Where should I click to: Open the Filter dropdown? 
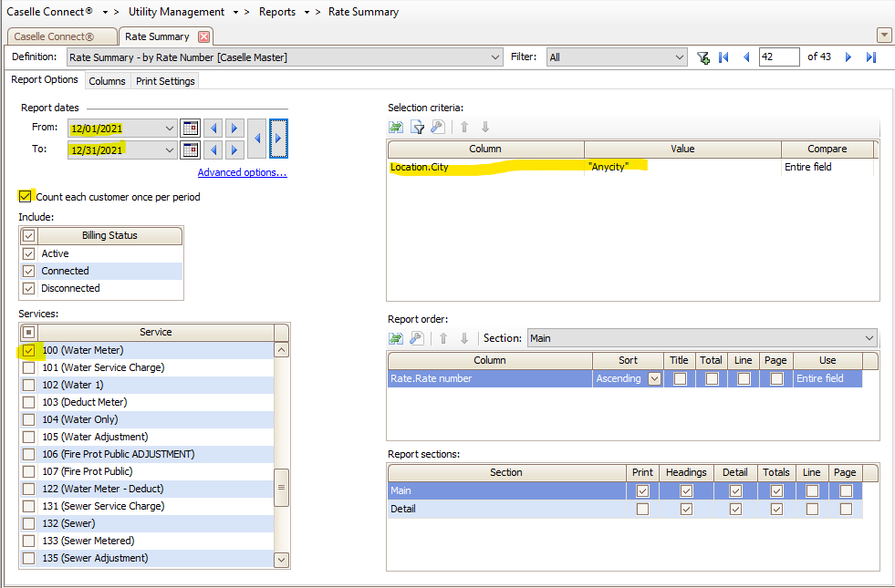pyautogui.click(x=679, y=57)
